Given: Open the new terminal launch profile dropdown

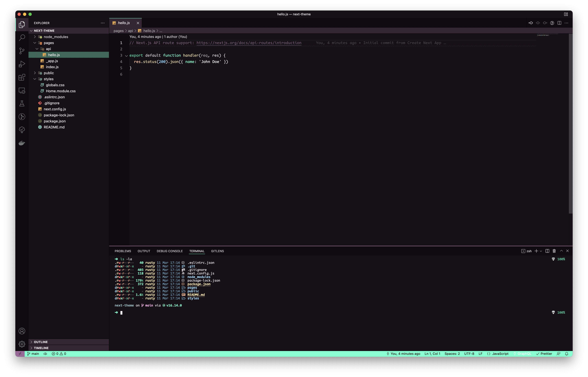Looking at the screenshot, I should tap(541, 251).
